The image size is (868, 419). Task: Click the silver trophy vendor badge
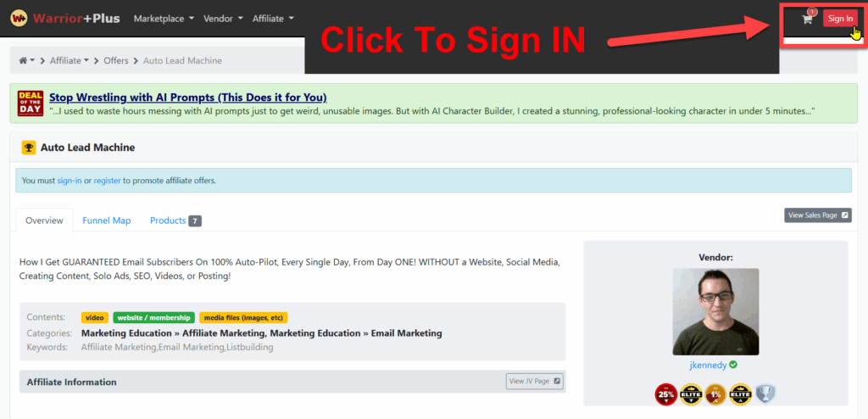tap(765, 394)
